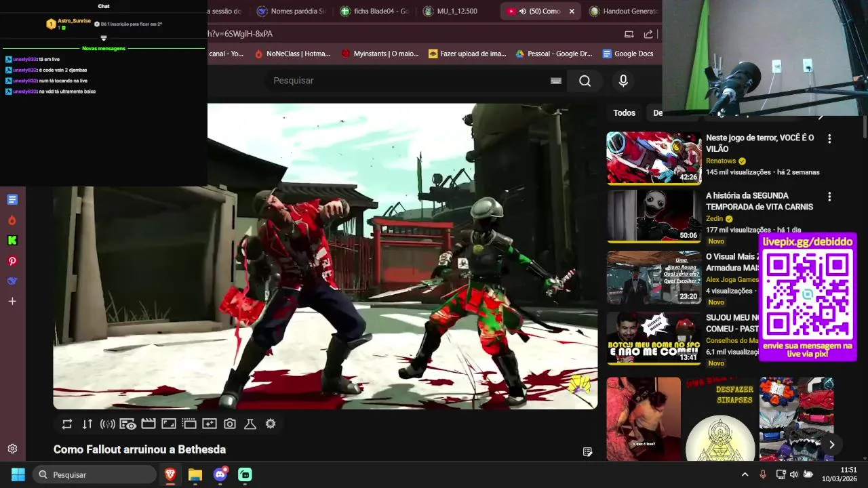The width and height of the screenshot is (868, 488).
Task: Open 'Fazer upload de ima...' bookmark
Action: pos(467,54)
